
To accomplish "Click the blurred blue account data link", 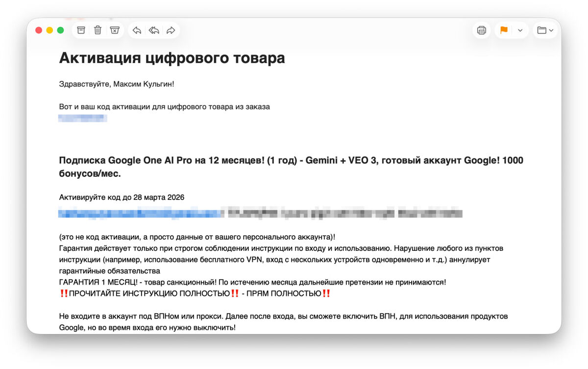I will [x=141, y=213].
